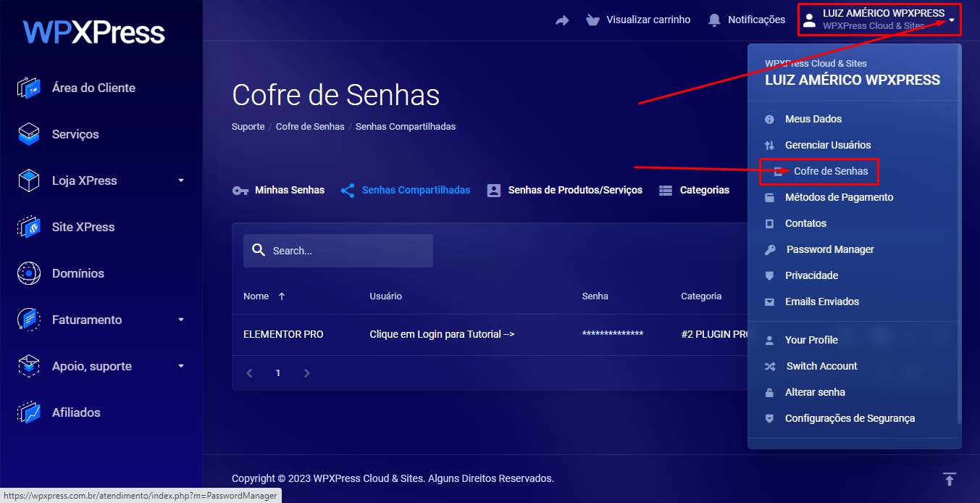Image resolution: width=980 pixels, height=503 pixels.
Task: Click the padlock icon beside Alterar senha
Action: click(770, 392)
